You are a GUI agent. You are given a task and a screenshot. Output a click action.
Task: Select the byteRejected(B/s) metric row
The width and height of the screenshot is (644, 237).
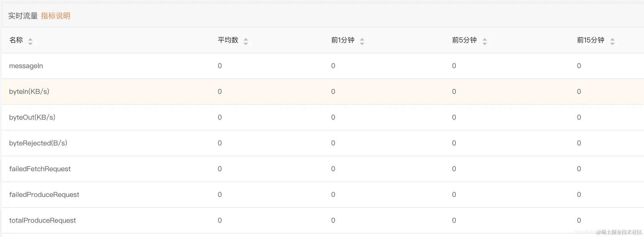click(x=38, y=143)
